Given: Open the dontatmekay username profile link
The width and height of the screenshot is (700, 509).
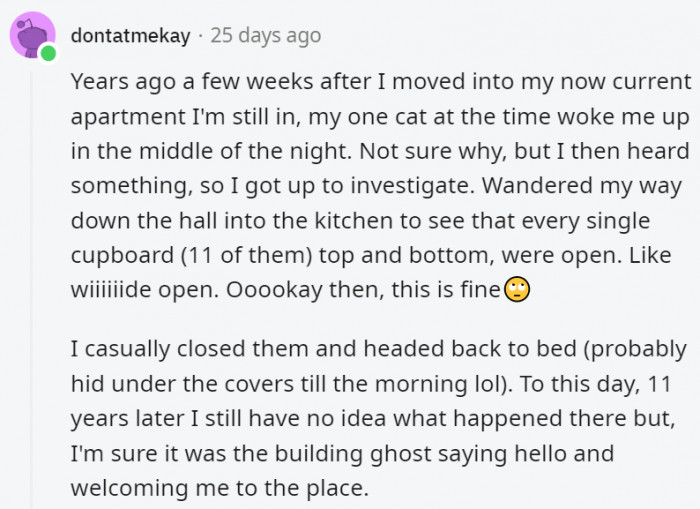Looking at the screenshot, I should 130,35.
